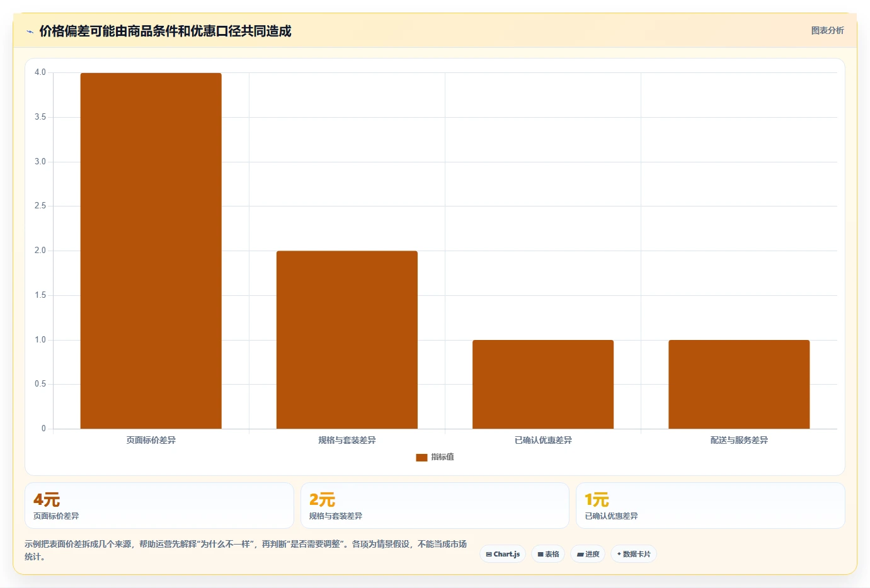Click the 指标值 legend label
The height and width of the screenshot is (588, 870).
[442, 457]
